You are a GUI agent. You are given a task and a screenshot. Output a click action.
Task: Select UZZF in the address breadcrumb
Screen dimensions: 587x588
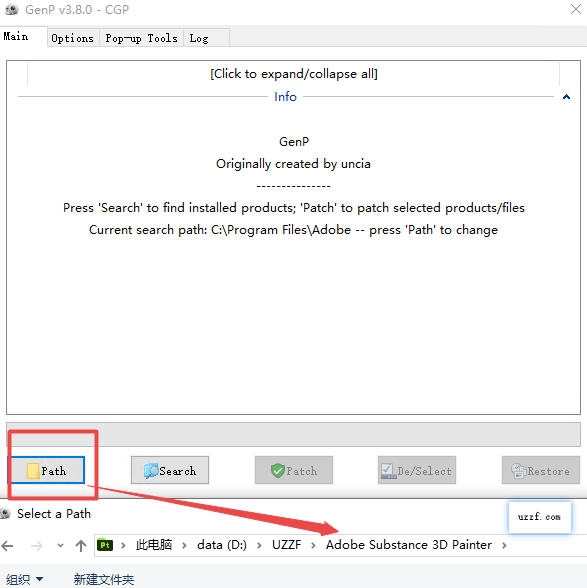click(x=287, y=544)
